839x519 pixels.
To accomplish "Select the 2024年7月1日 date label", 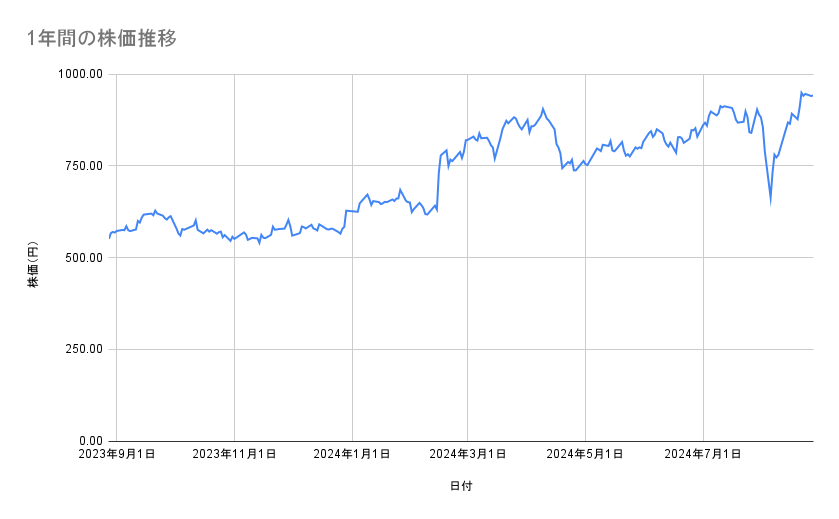I will [703, 454].
